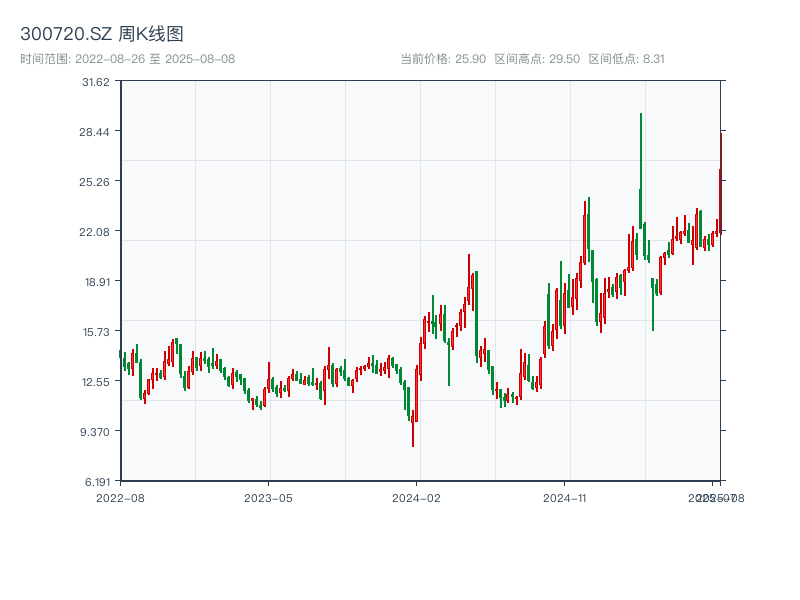The width and height of the screenshot is (800, 600).
Task: Click the x-axis label 2022-08
Action: coord(120,498)
